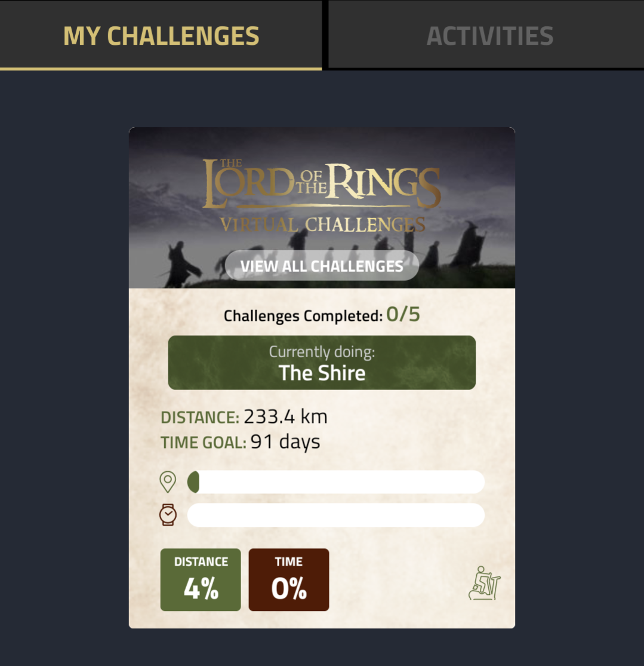Open the green Distance 4% tile
The height and width of the screenshot is (666, 644).
coord(201,580)
